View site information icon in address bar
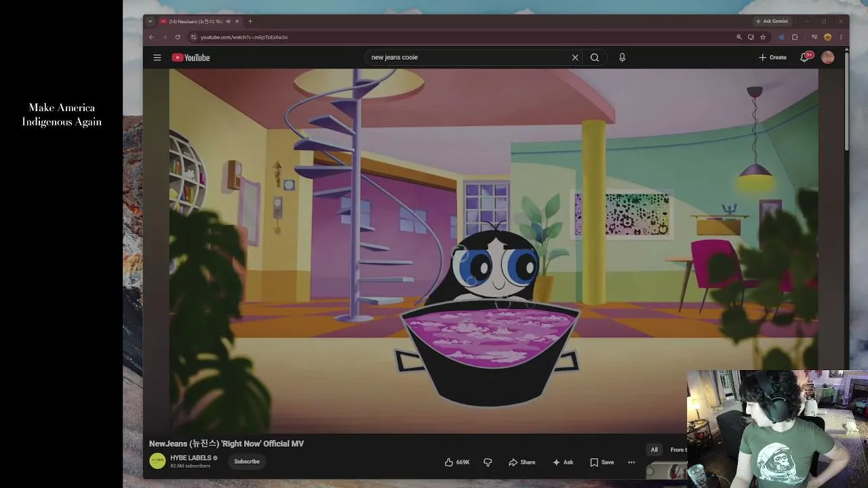 pos(193,37)
